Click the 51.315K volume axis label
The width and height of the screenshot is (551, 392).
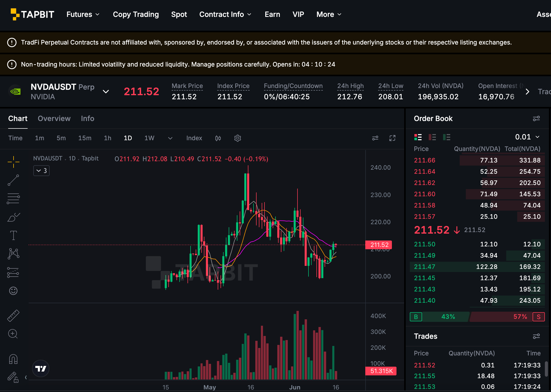click(x=381, y=371)
